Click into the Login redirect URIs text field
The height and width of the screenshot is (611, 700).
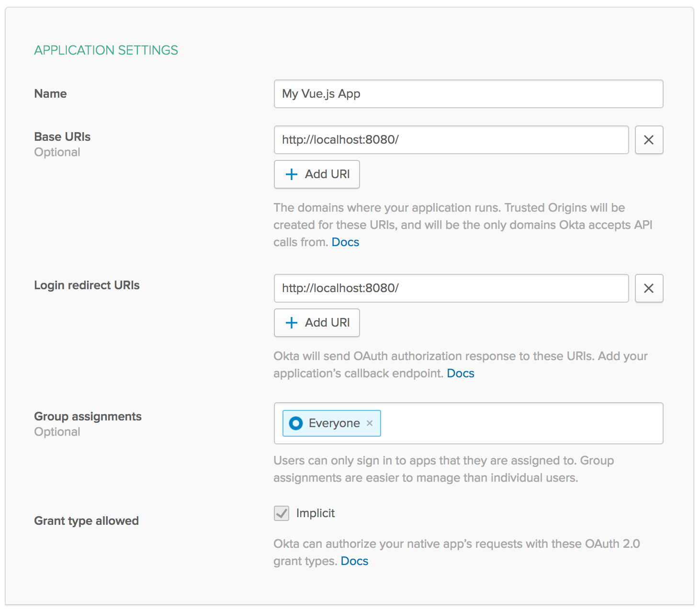(451, 288)
